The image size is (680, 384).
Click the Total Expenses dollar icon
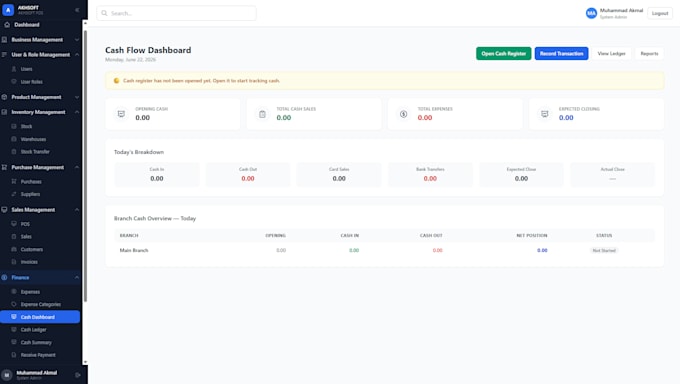tap(403, 114)
